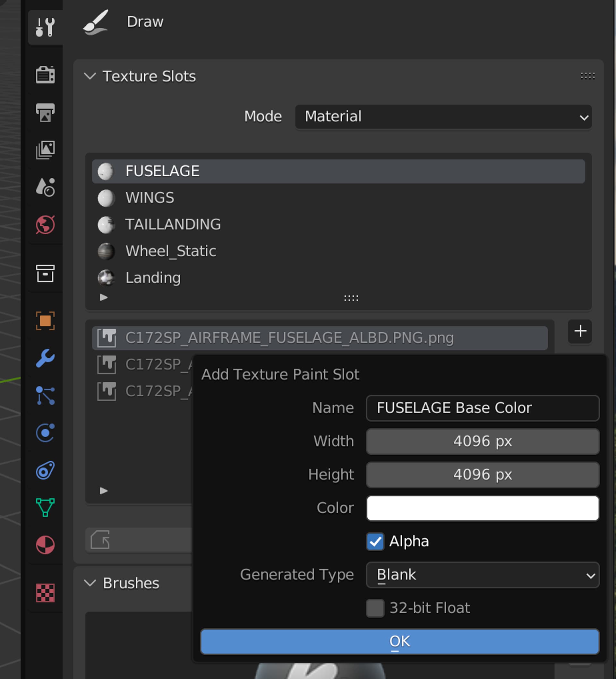The width and height of the screenshot is (616, 679).
Task: Select the FUSELAGE material slot
Action: pyautogui.click(x=338, y=171)
